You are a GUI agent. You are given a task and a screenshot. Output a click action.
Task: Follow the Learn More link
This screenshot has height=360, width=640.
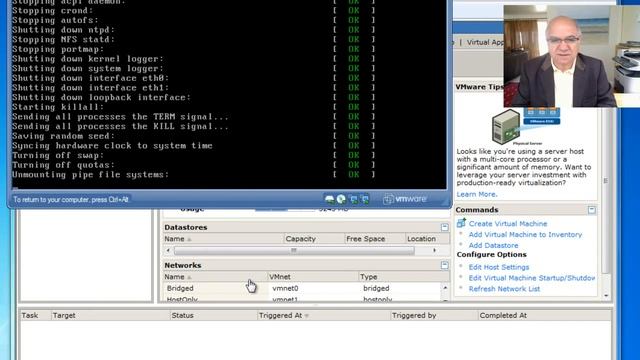click(477, 194)
